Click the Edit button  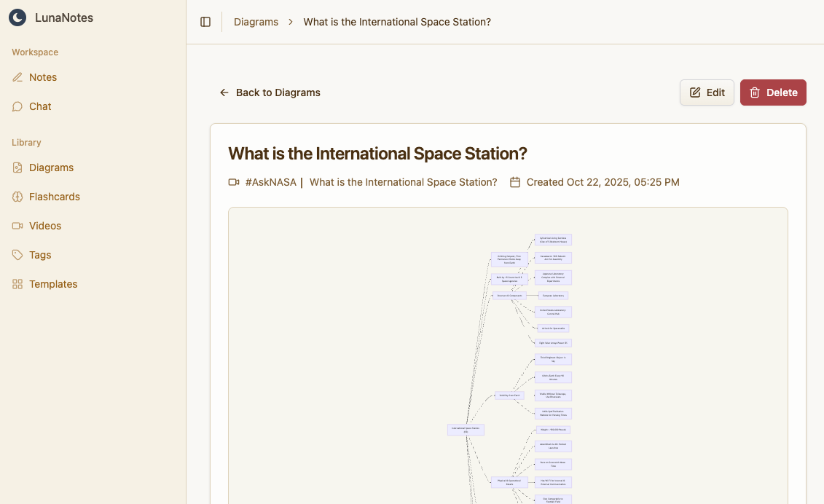tap(707, 92)
